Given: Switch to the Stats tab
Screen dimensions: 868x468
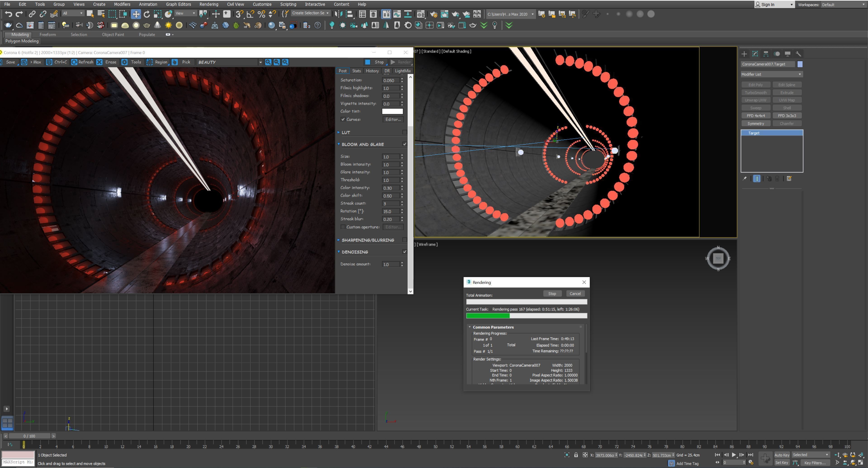Looking at the screenshot, I should tap(356, 71).
